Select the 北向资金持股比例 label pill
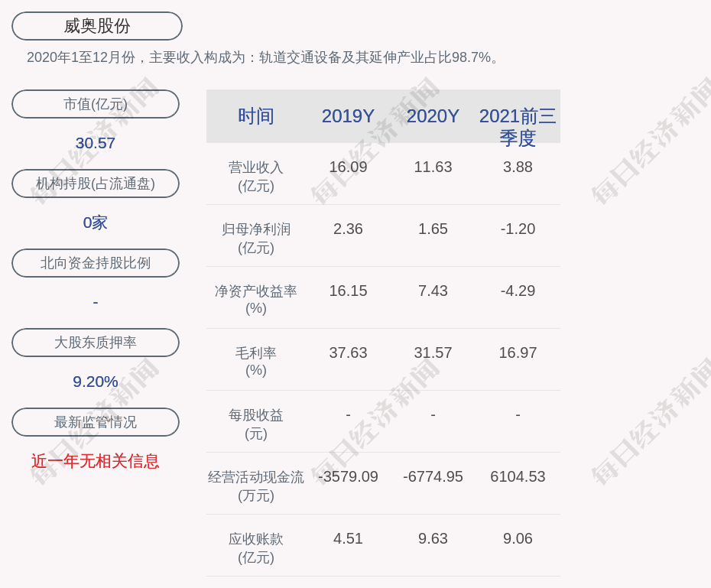 click(x=96, y=263)
